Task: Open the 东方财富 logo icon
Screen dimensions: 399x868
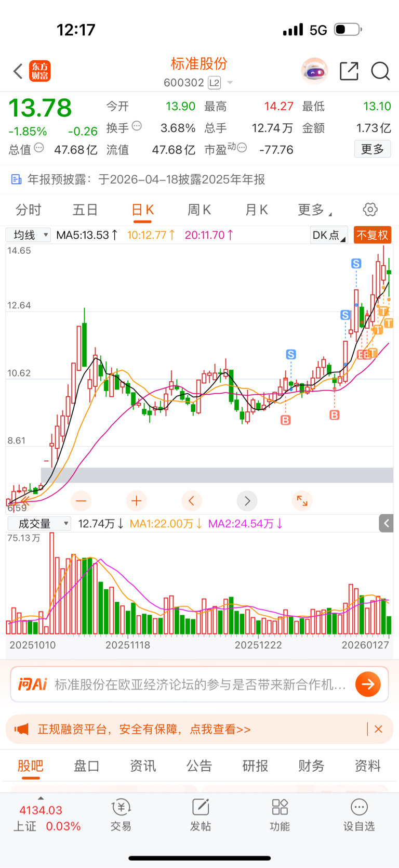Action: 40,71
